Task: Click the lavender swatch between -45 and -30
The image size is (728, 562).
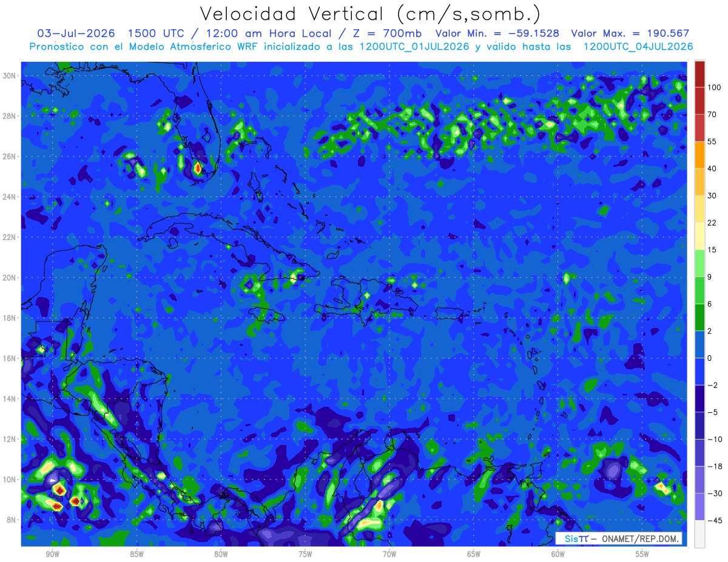Action: pos(699,507)
